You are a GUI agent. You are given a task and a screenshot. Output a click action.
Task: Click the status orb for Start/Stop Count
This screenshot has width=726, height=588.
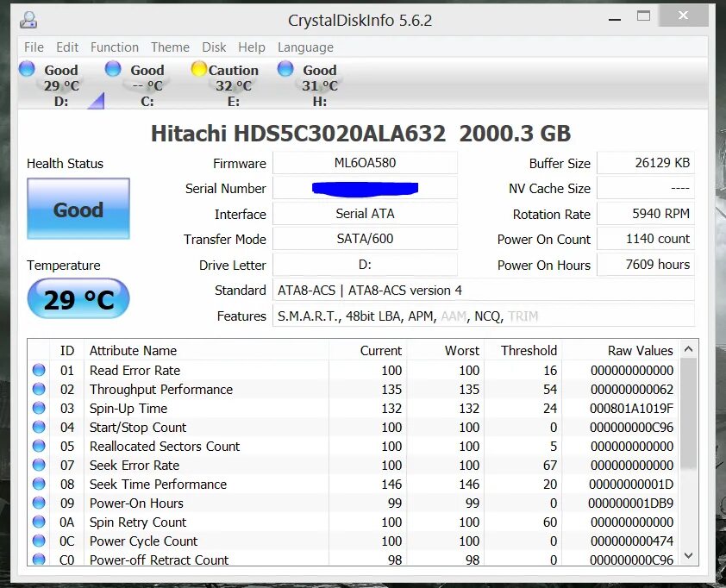39,427
